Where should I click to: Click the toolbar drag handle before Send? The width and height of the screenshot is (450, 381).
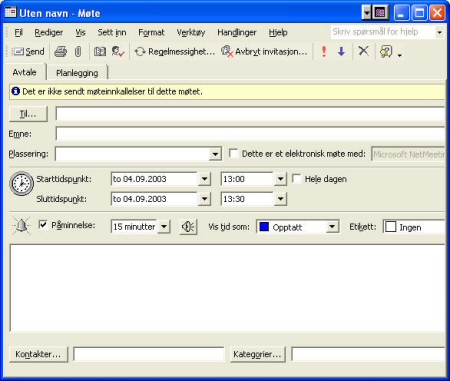(8, 52)
